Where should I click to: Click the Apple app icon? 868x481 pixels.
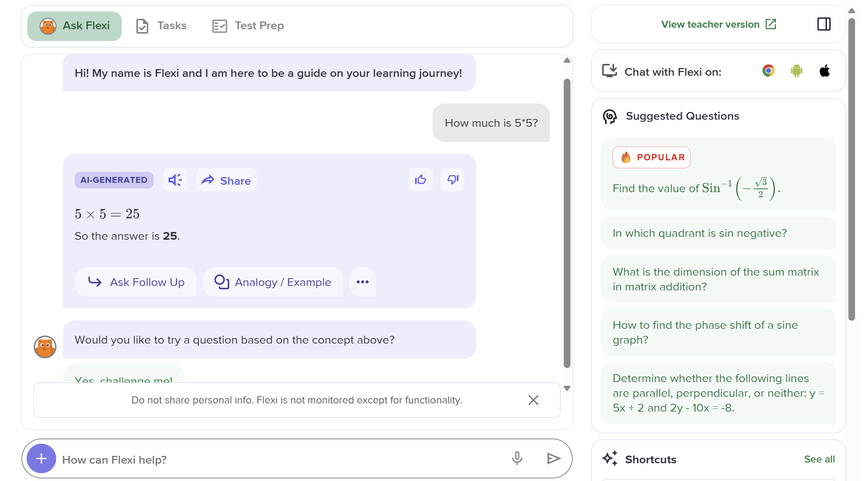tap(825, 71)
